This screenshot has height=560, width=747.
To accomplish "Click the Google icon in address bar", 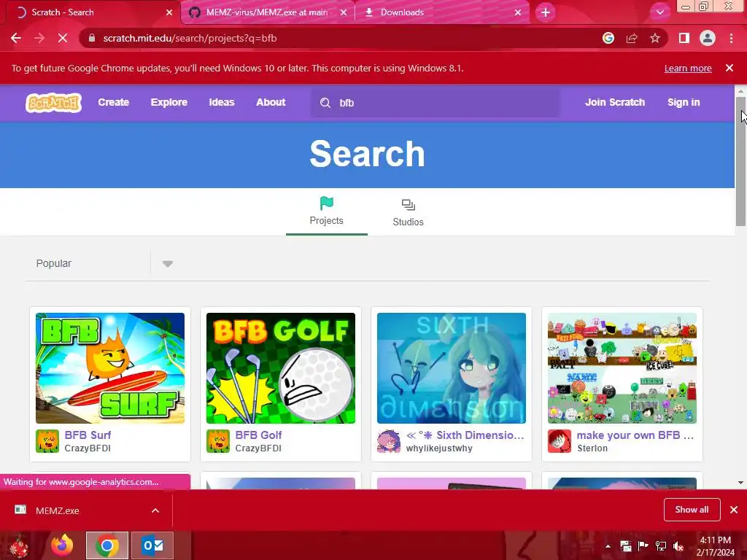I will [608, 38].
